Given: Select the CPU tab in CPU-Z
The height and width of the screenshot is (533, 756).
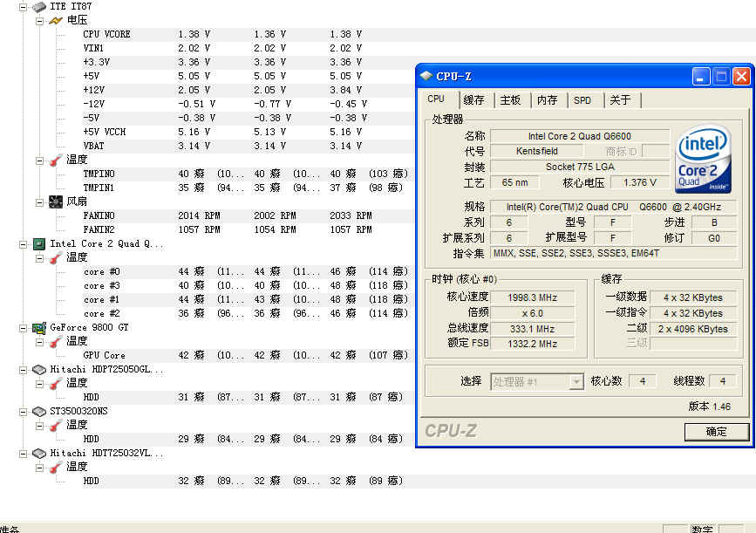Looking at the screenshot, I should point(436,99).
